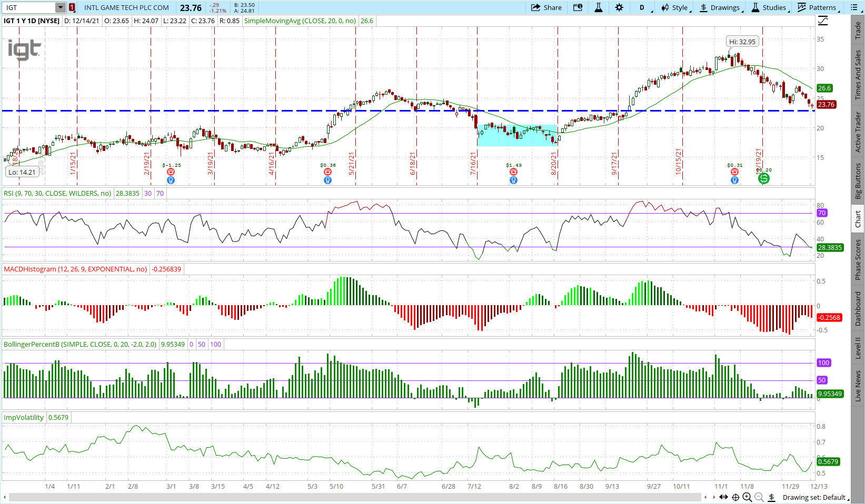This screenshot has width=865, height=504.
Task: Click the MACDHistogram study label
Action: pyautogui.click(x=75, y=269)
